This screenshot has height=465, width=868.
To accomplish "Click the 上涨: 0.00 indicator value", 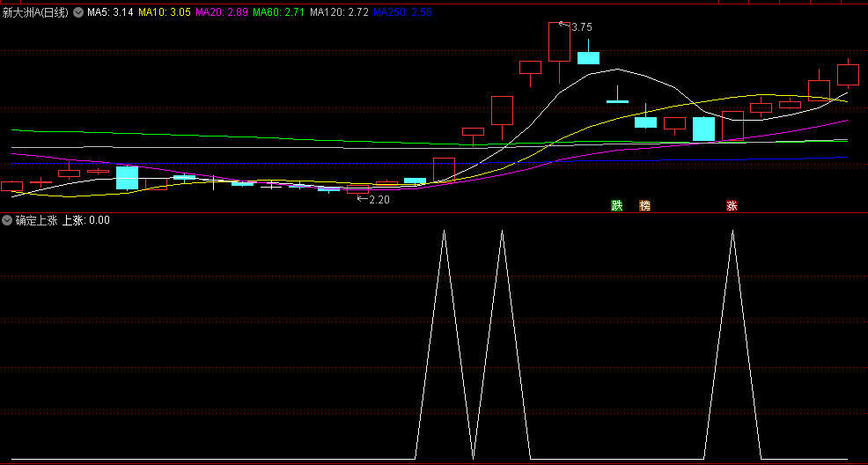I will 85,220.
